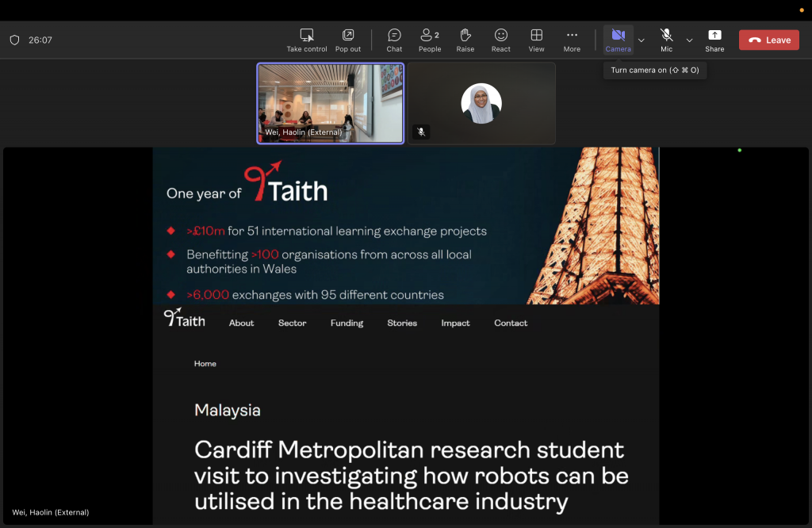Viewport: 812px width, 528px height.
Task: Click the shield privacy icon
Action: (x=14, y=40)
